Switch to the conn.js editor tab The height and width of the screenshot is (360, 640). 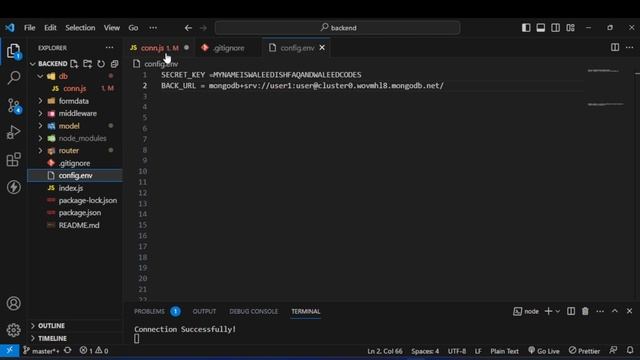click(x=160, y=48)
